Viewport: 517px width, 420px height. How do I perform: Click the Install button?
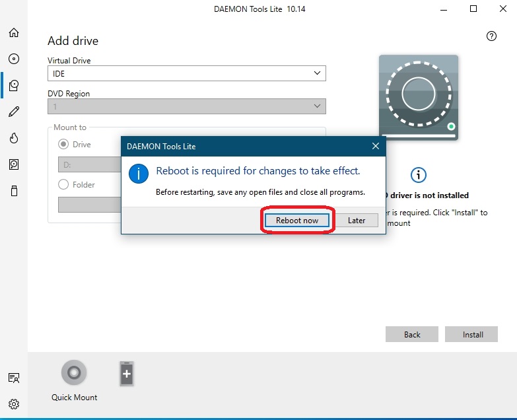471,334
